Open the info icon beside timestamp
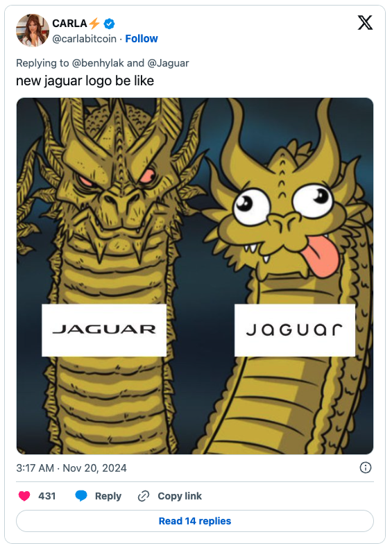 pyautogui.click(x=366, y=468)
